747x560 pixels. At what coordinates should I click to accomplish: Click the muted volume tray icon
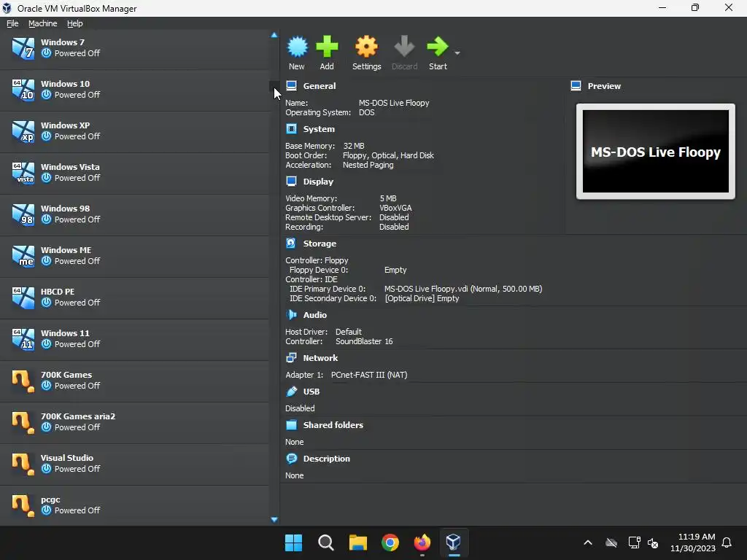tap(653, 542)
